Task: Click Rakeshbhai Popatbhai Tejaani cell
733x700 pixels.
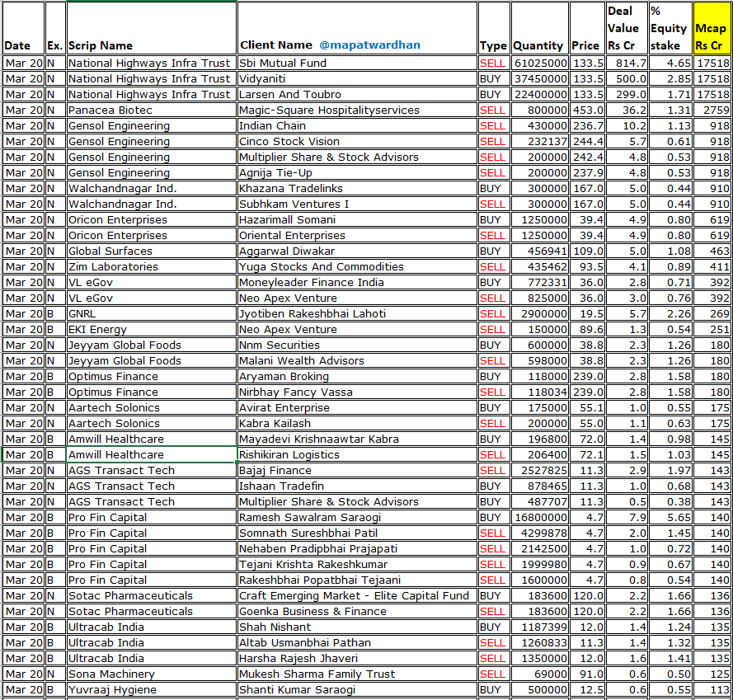Action: (357, 580)
